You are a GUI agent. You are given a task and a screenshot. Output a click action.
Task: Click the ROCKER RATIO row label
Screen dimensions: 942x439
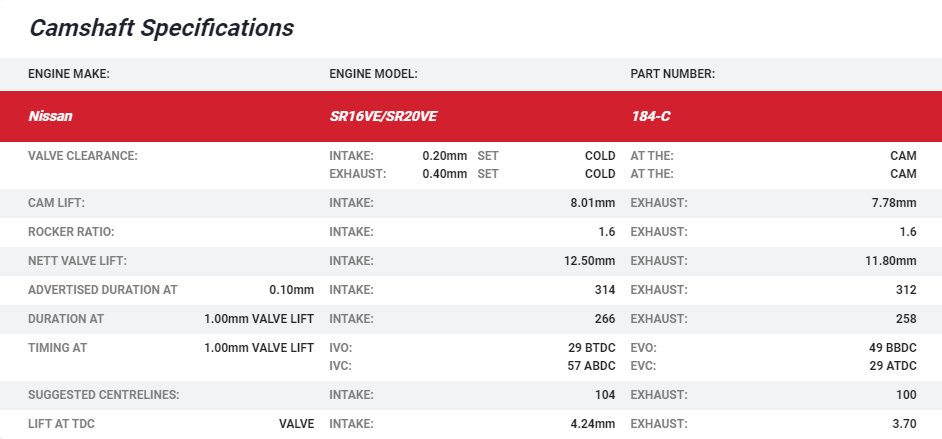click(x=71, y=232)
